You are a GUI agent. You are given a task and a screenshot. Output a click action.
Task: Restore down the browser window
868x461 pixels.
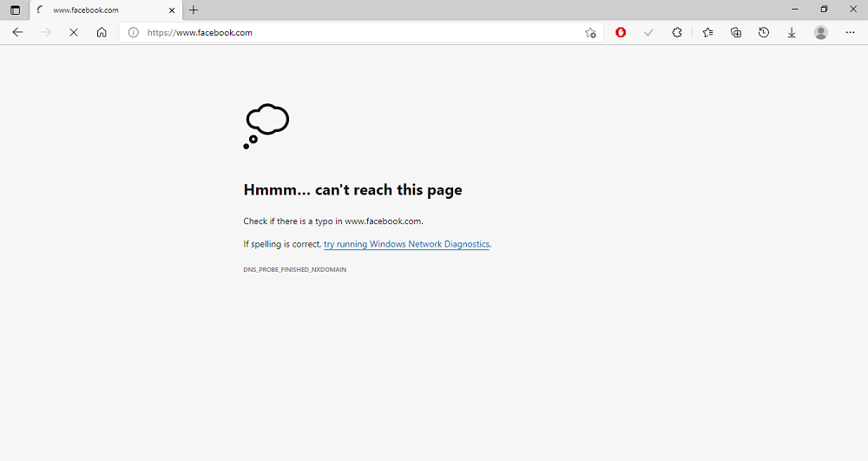[824, 10]
